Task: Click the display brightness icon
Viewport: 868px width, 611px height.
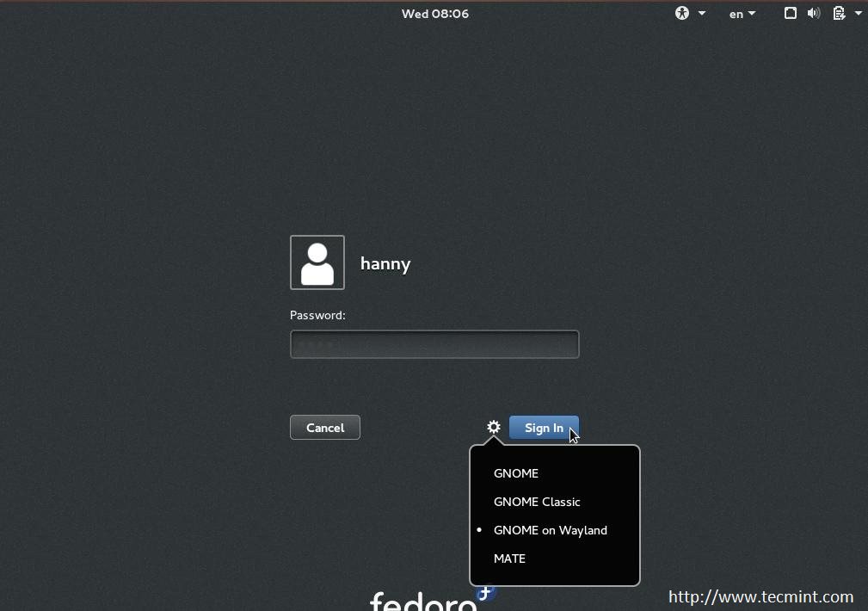Action: pyautogui.click(x=789, y=13)
